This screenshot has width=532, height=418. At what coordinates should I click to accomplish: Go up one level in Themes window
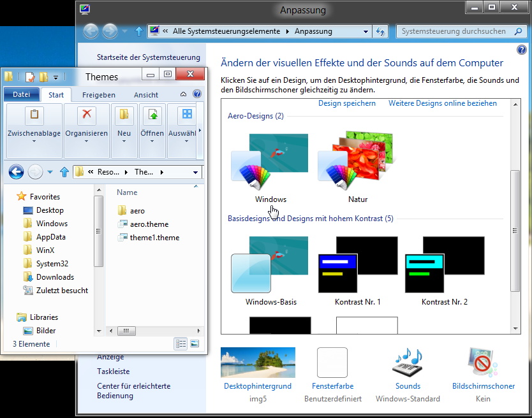click(x=64, y=172)
